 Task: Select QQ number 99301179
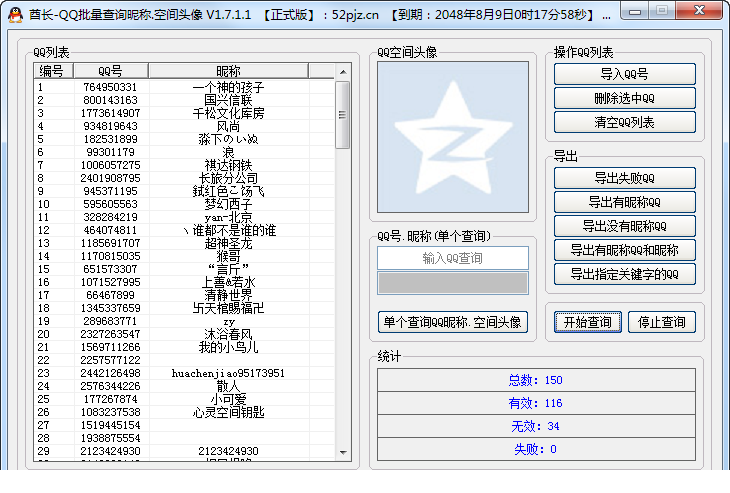pos(110,152)
